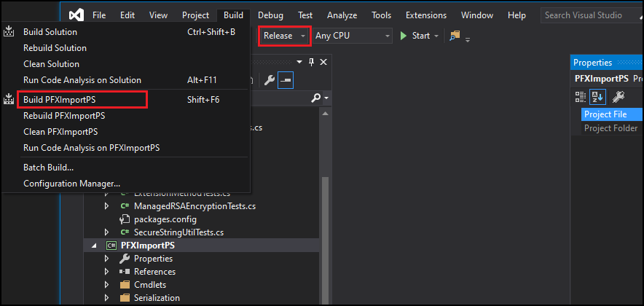Screen dimensions: 644x306
Task: Click the Find in Files toolbar icon
Action: pos(455,36)
